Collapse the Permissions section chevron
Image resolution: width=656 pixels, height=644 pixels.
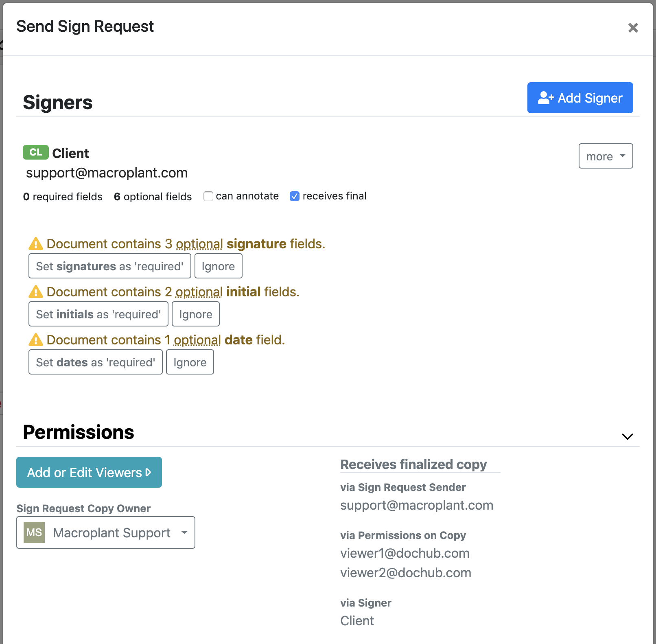point(627,436)
